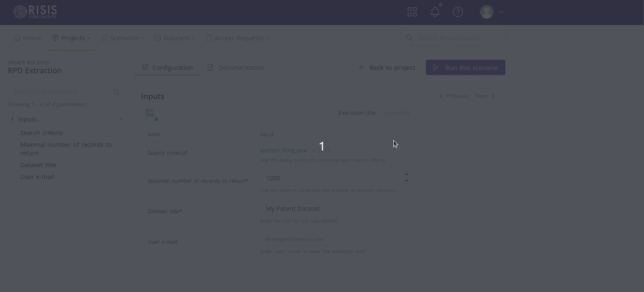Open the Datasets dropdown menu
Image resolution: width=644 pixels, height=292 pixels.
[175, 38]
